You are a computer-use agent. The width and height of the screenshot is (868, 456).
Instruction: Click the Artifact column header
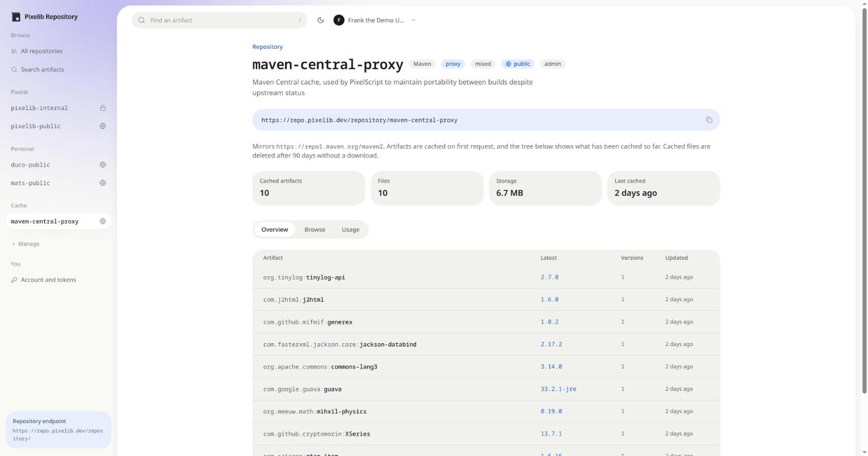pos(272,257)
